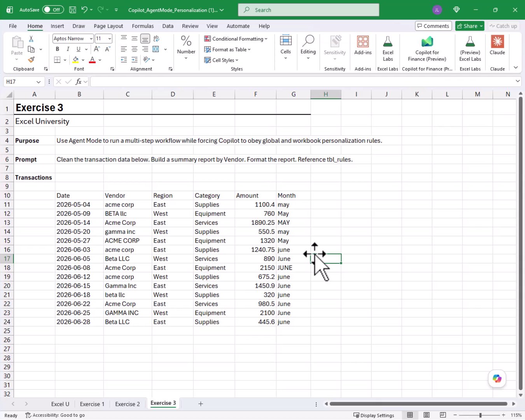The width and height of the screenshot is (525, 420).
Task: Switch to the Exercise 2 sheet
Action: [x=127, y=404]
